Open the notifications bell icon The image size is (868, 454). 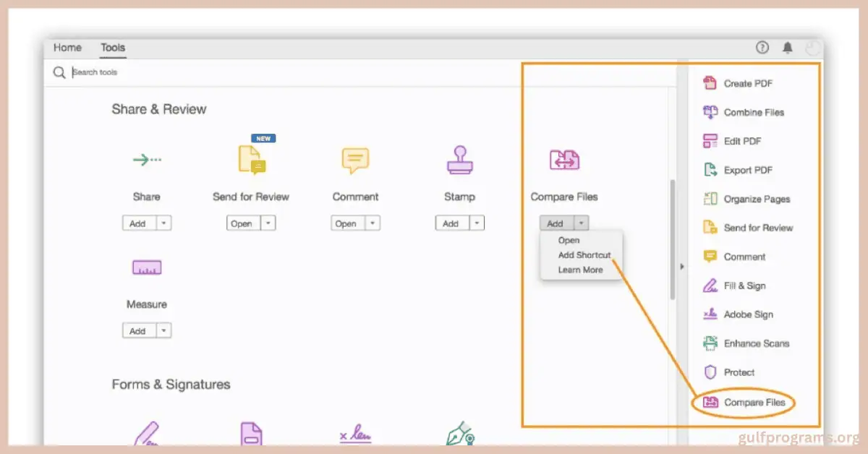click(x=788, y=48)
